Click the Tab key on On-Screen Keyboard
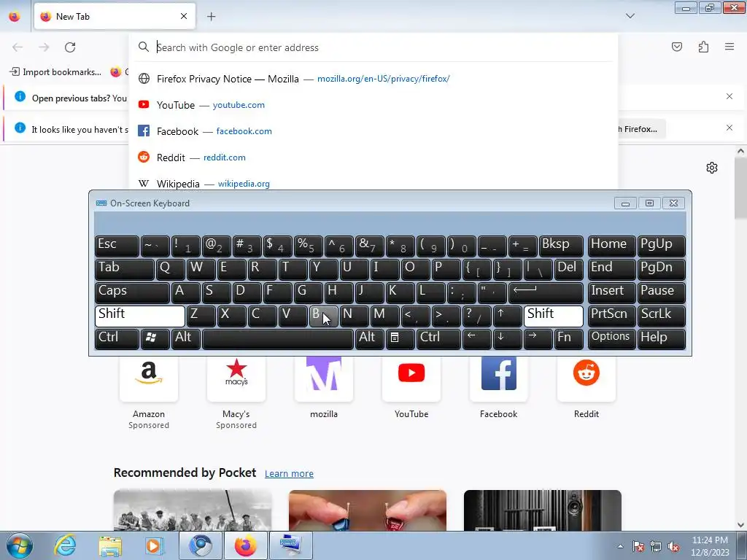This screenshot has width=747, height=560. click(124, 269)
